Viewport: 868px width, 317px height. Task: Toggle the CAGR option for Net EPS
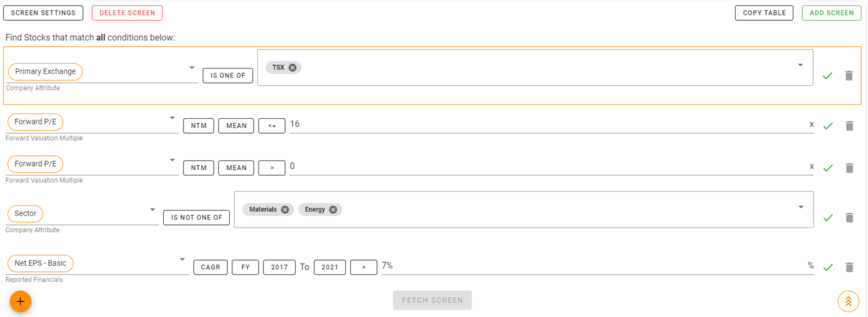click(210, 267)
